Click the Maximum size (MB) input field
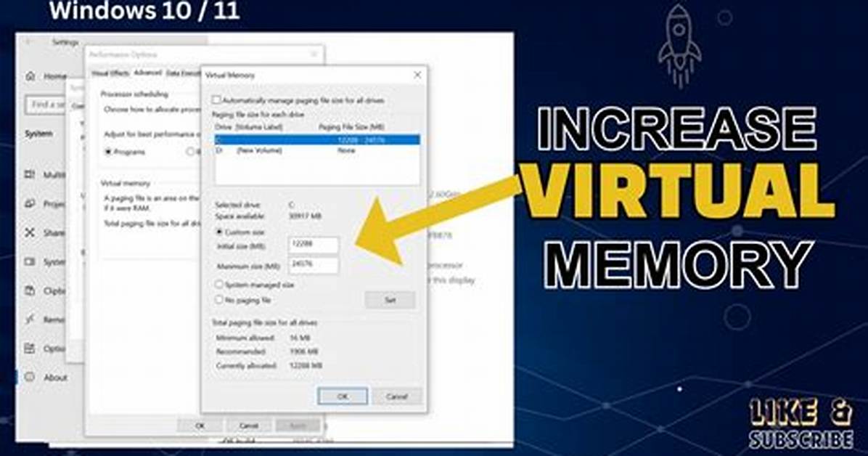This screenshot has height=456, width=868. click(314, 265)
